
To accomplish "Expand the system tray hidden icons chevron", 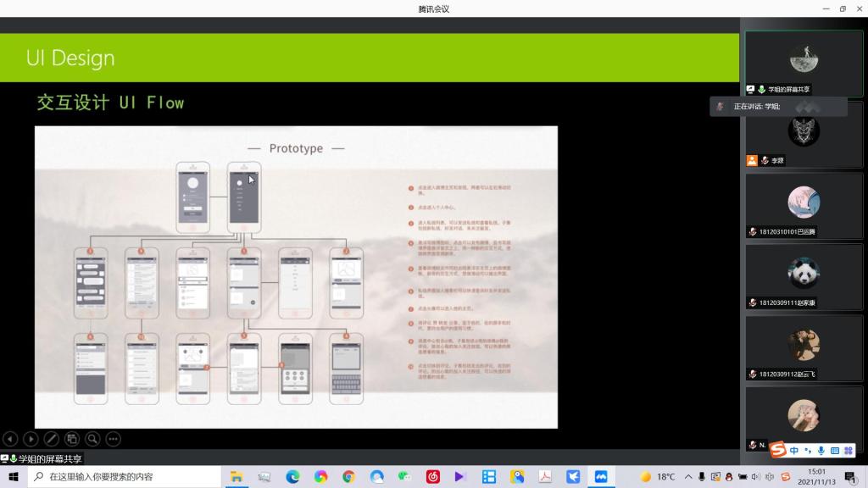I will [688, 477].
